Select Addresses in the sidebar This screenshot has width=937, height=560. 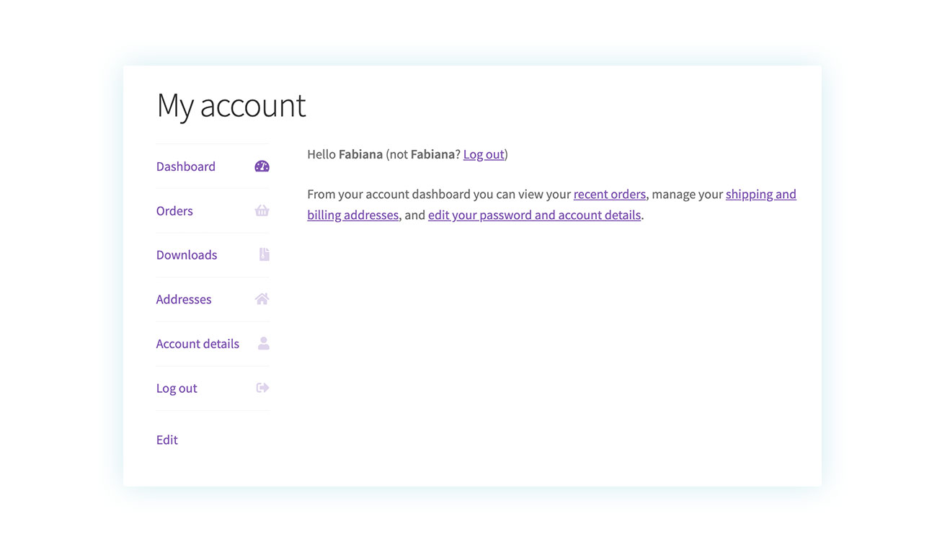coord(184,299)
